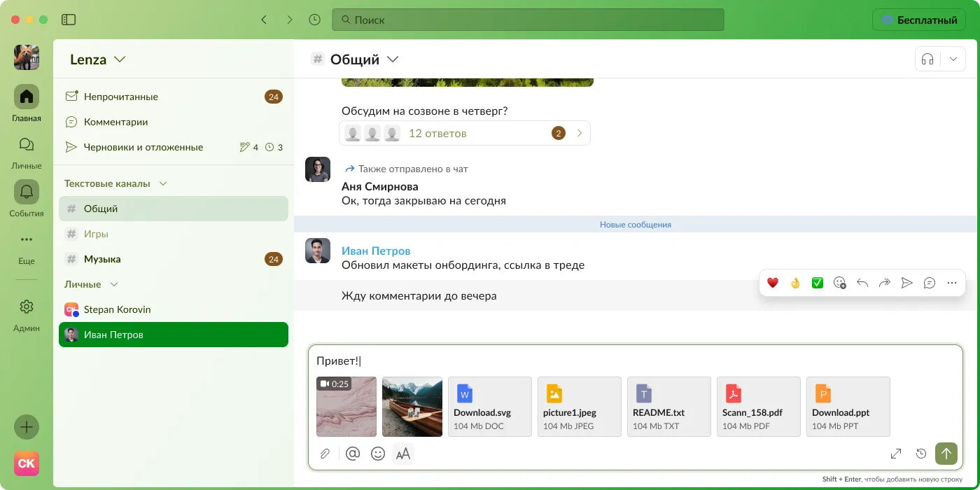Image resolution: width=980 pixels, height=490 pixels.
Task: Mention someone with @ icon
Action: (x=353, y=454)
